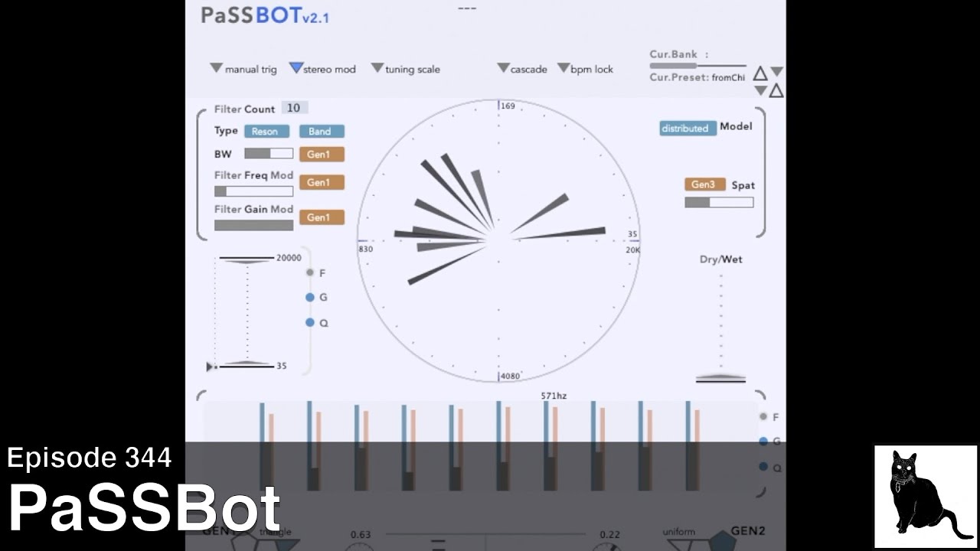980x551 pixels.
Task: Click the 0.22 knob value
Action: [610, 534]
